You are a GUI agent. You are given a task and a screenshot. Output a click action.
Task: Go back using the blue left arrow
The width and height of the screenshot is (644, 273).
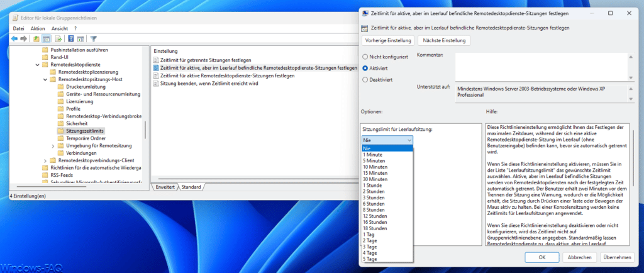[14, 38]
